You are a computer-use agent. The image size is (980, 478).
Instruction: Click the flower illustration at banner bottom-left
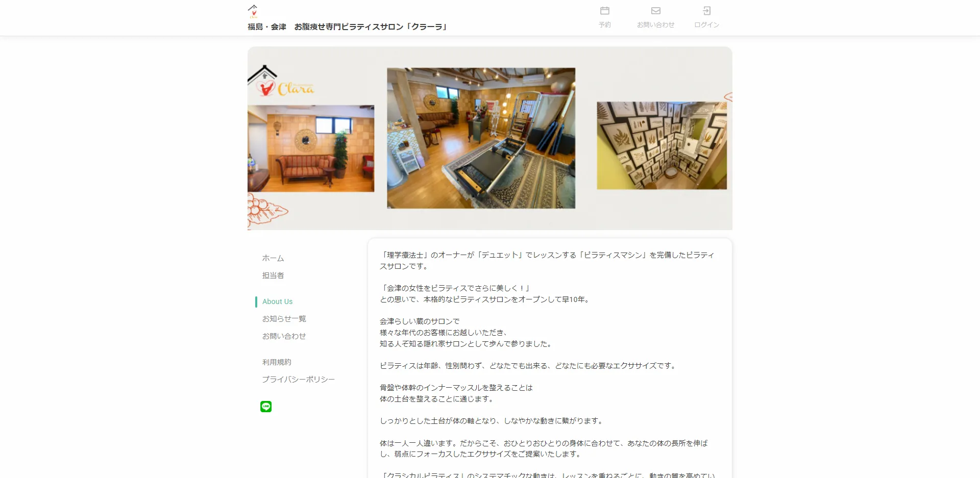pyautogui.click(x=264, y=210)
